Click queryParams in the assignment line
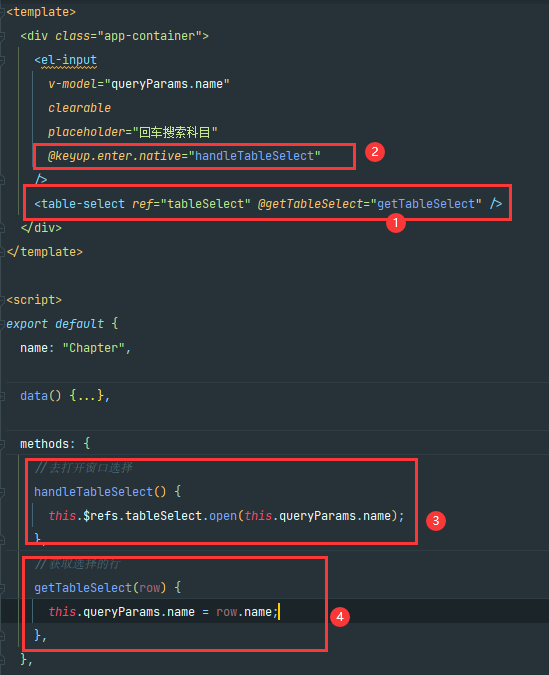The height and width of the screenshot is (675, 549). click(x=121, y=612)
